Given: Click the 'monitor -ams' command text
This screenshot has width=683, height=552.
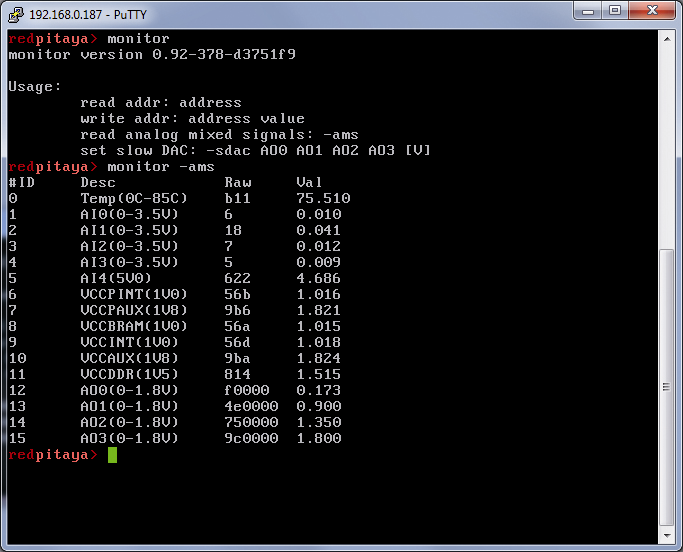Looking at the screenshot, I should point(161,167).
